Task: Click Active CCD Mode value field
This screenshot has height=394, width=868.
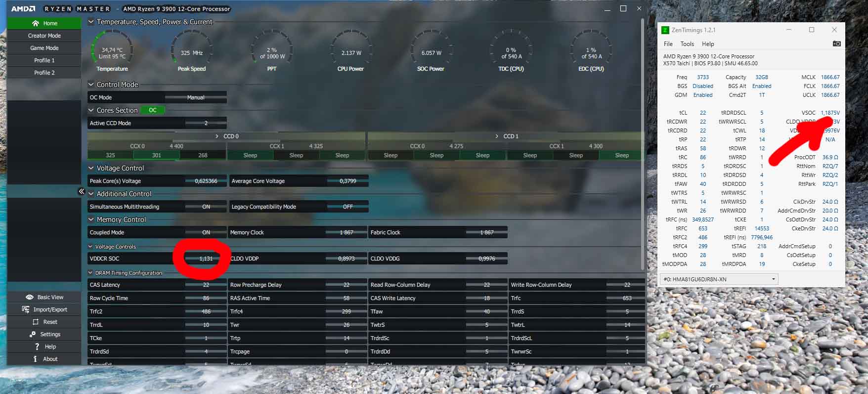Action: coord(206,123)
